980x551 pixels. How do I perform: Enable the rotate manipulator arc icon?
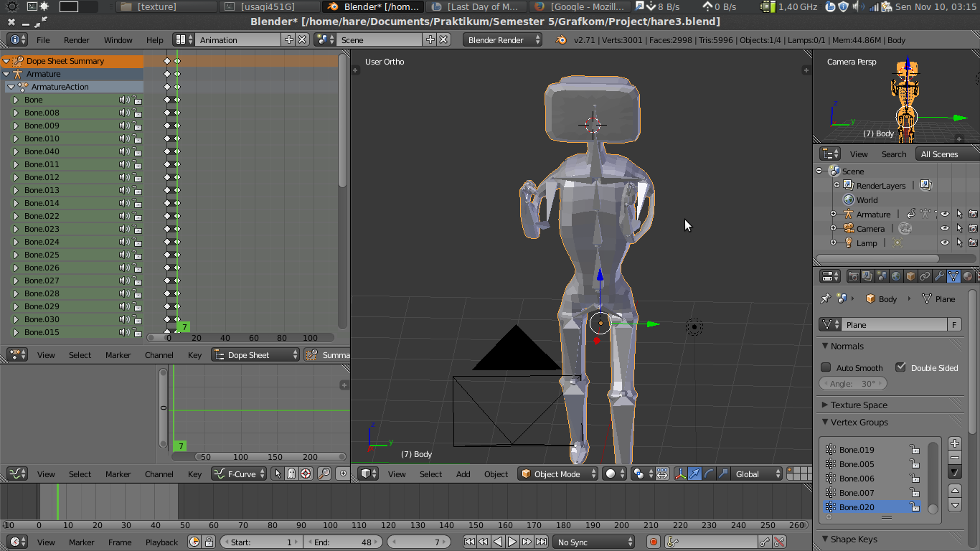[709, 474]
